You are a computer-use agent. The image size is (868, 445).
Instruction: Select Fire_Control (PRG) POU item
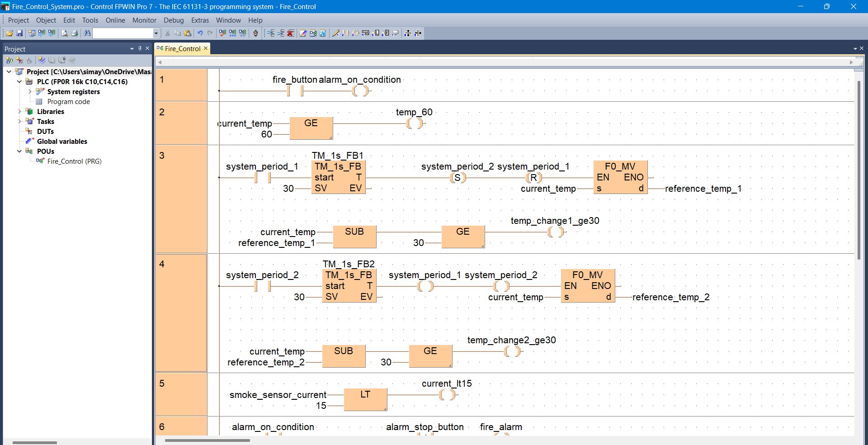pos(75,161)
